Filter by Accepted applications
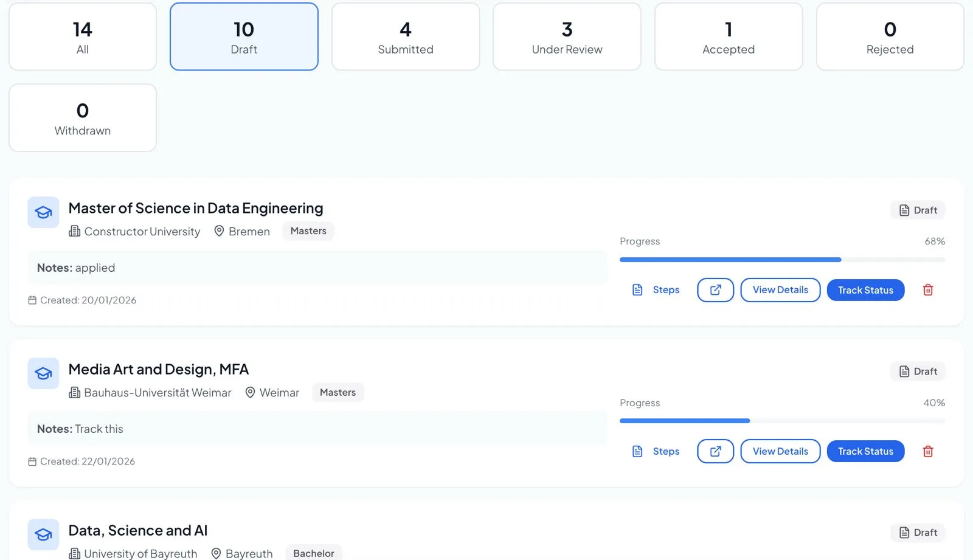The image size is (973, 560). [729, 36]
